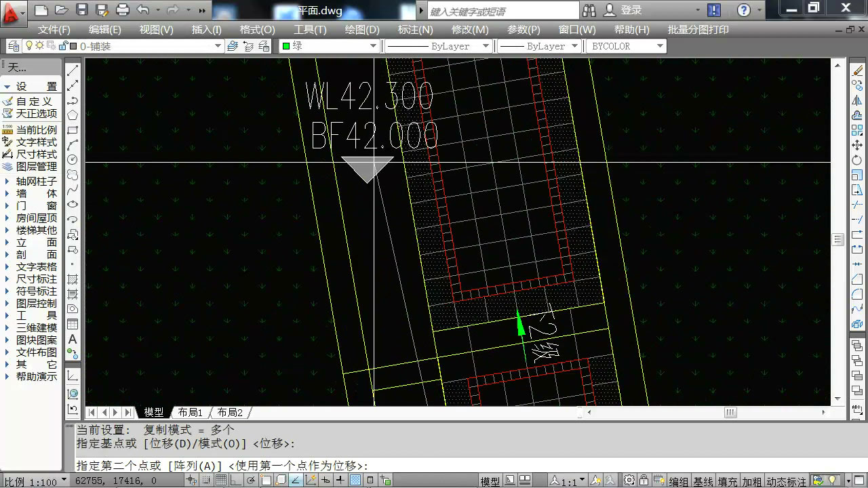Open the 绿 color dropdown
This screenshot has height=488, width=868.
(x=373, y=46)
